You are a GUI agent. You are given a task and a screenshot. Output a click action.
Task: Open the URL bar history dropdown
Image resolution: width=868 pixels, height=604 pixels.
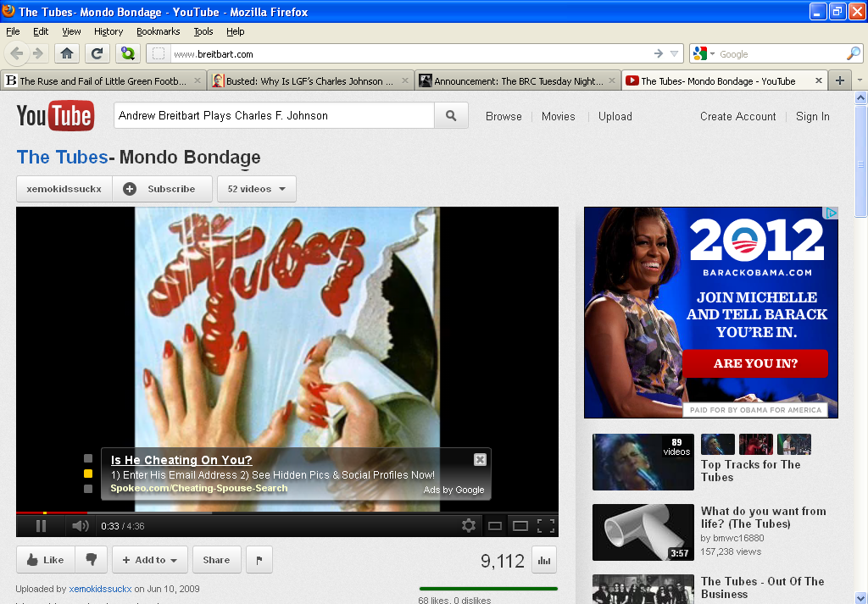675,54
